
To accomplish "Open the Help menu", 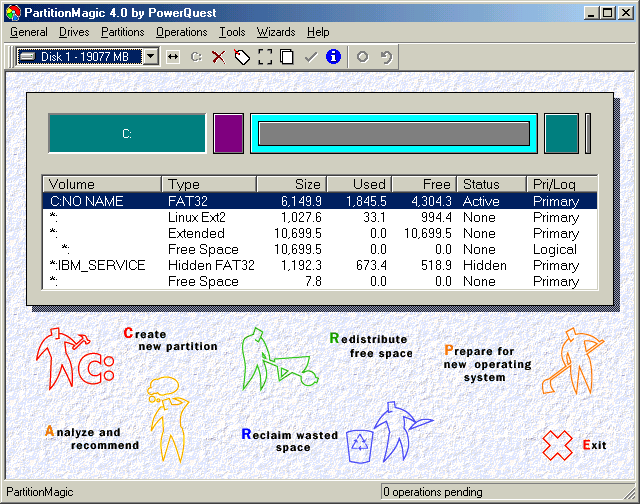I will (x=318, y=32).
